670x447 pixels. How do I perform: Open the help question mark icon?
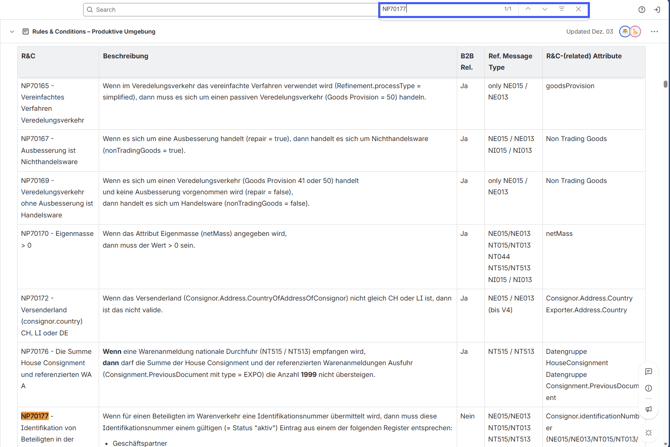pos(642,10)
